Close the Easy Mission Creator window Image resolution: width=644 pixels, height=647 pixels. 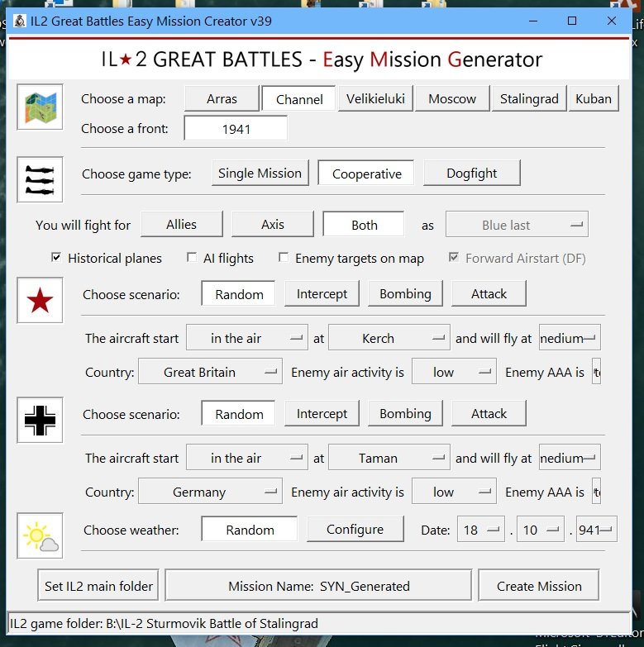[612, 21]
